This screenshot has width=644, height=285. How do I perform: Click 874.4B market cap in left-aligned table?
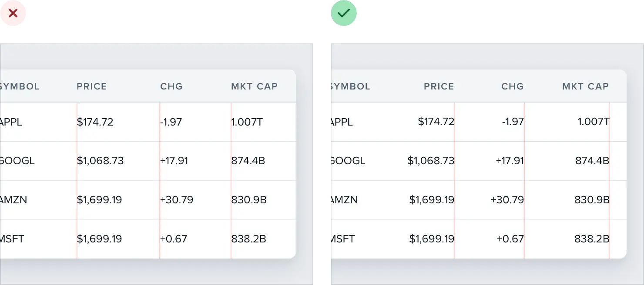248,161
